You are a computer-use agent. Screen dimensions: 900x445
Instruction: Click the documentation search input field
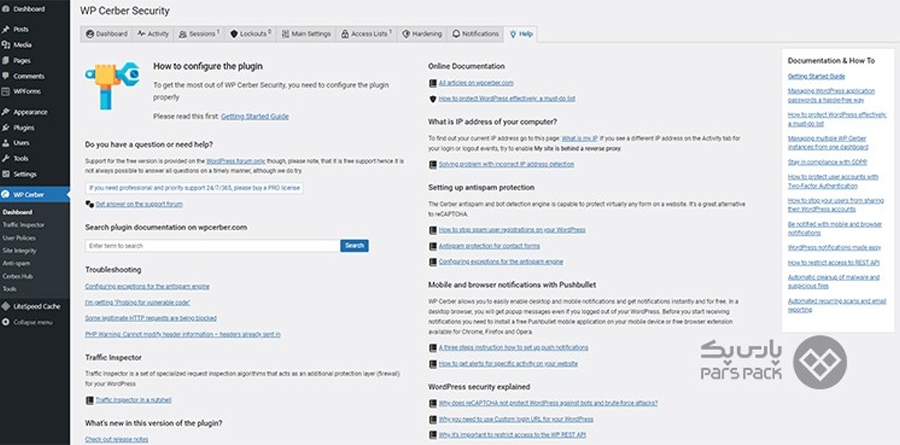(x=212, y=245)
